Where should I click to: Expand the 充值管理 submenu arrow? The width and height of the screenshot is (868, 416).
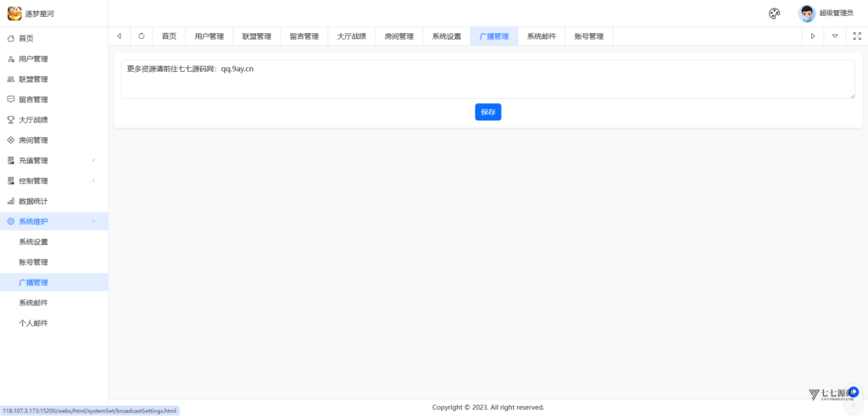pos(93,160)
